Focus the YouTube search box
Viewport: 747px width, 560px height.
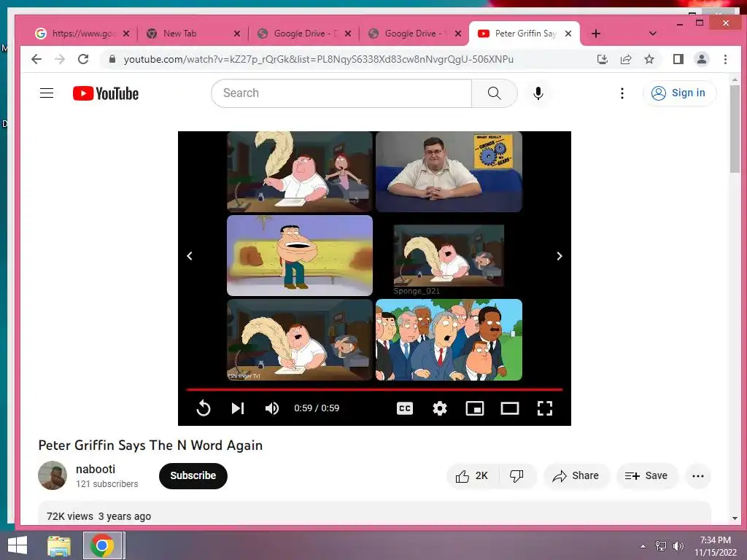(x=341, y=93)
